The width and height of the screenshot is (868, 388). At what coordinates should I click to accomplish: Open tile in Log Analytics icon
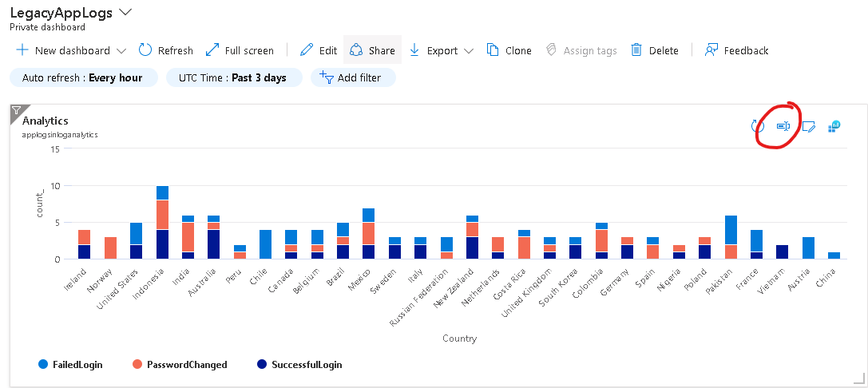pyautogui.click(x=834, y=126)
